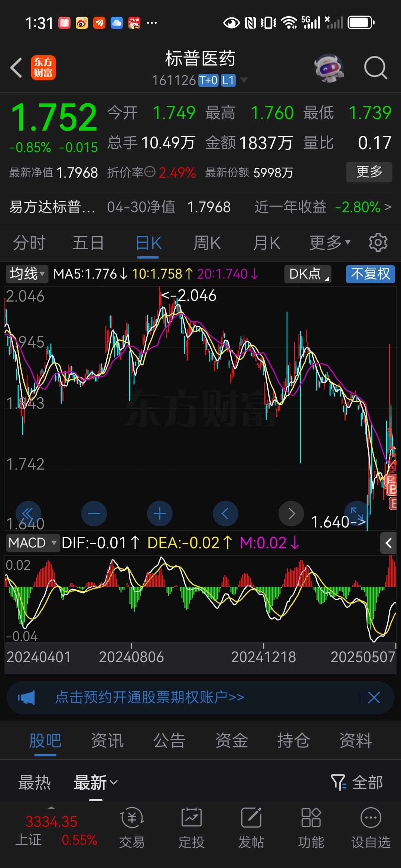Open the 交易 trading icon
This screenshot has width=401, height=868.
(132, 828)
